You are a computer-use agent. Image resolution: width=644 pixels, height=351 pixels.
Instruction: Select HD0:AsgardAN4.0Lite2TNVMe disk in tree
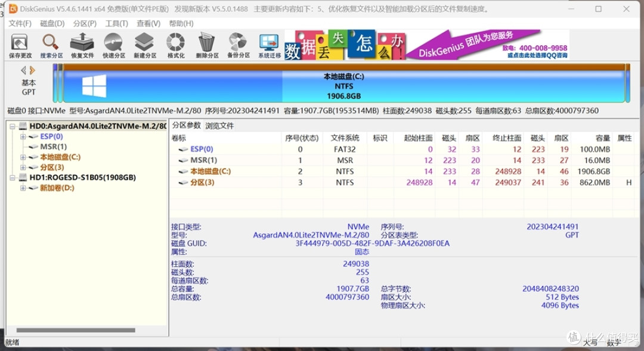tap(98, 126)
